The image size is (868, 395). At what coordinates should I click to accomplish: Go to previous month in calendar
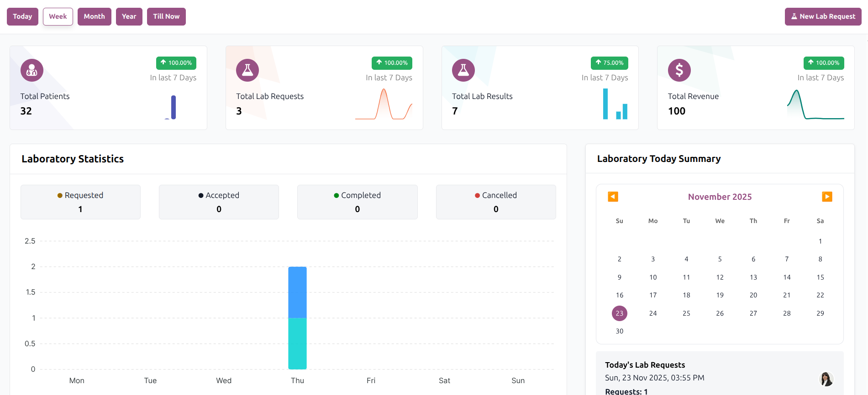coord(613,197)
